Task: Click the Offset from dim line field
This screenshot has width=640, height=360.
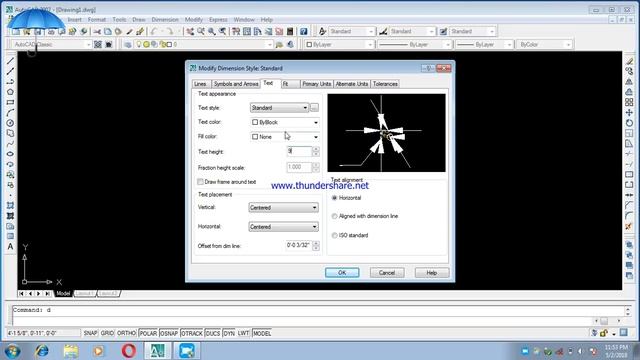Action: click(299, 246)
